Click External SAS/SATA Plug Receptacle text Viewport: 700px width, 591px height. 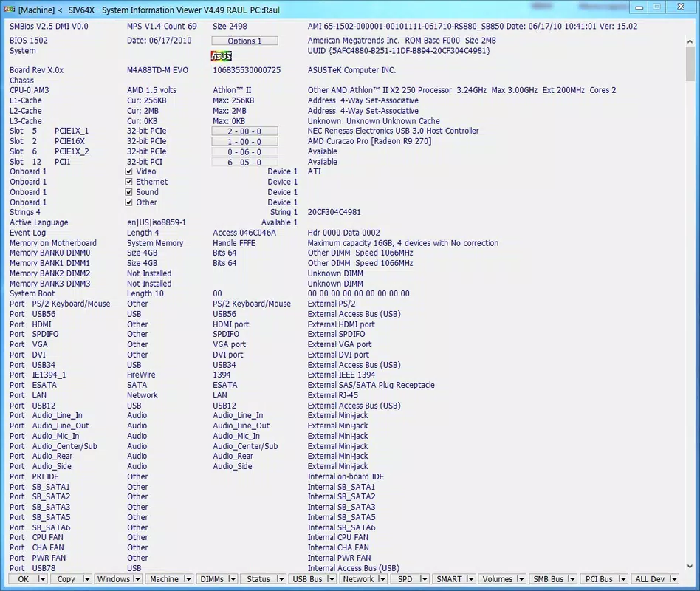pos(371,385)
